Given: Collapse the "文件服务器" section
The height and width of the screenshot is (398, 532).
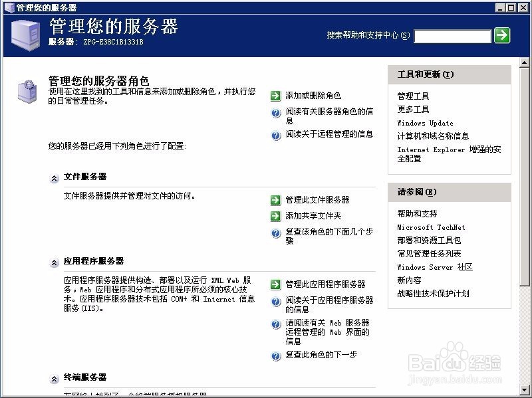Looking at the screenshot, I should coord(54,177).
